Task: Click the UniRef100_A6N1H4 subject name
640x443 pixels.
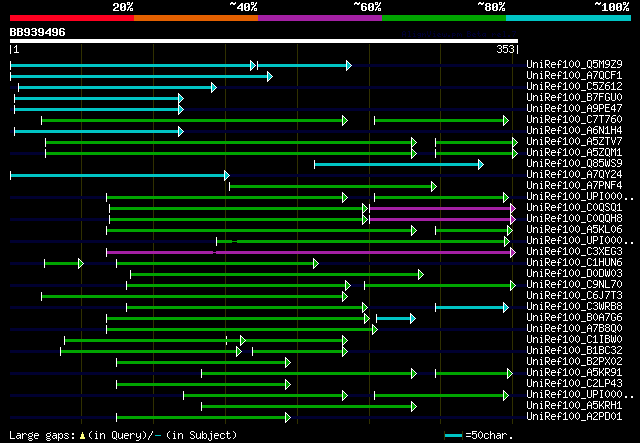Action: click(x=574, y=131)
